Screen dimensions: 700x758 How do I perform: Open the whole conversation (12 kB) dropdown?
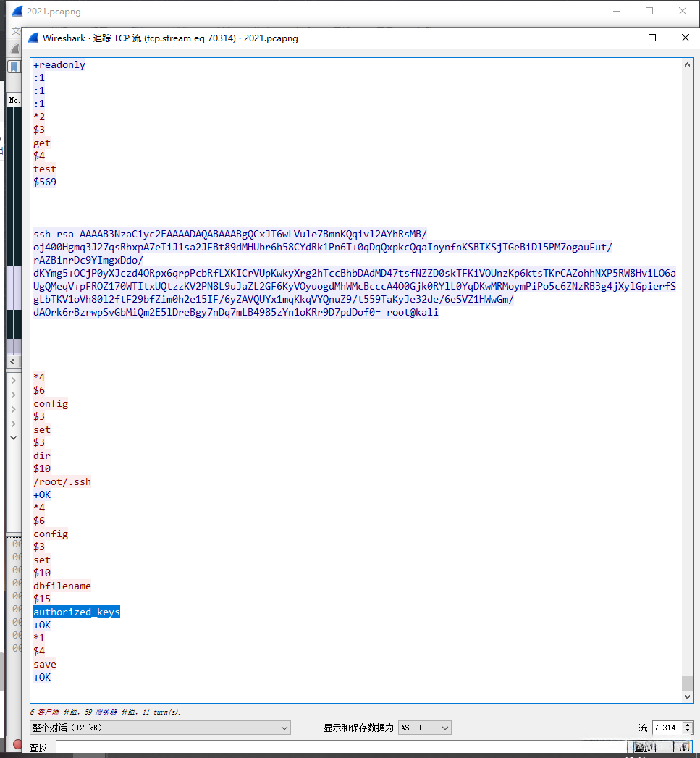click(160, 728)
